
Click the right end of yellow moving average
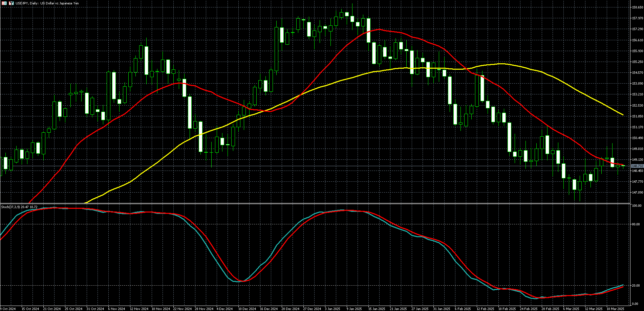click(x=623, y=115)
